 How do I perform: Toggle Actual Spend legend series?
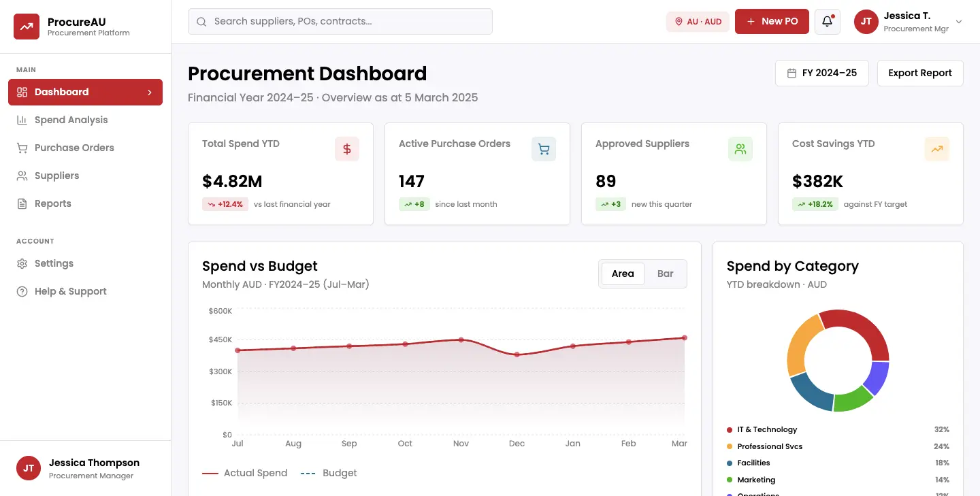245,473
